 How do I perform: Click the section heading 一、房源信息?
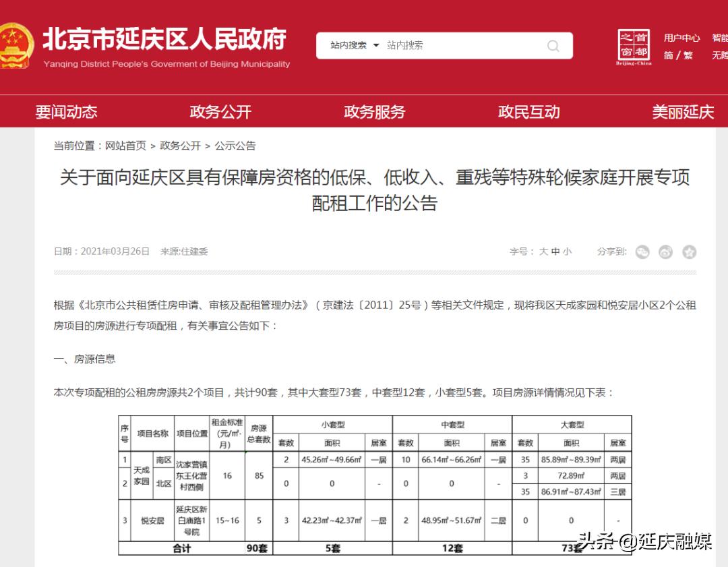84,359
